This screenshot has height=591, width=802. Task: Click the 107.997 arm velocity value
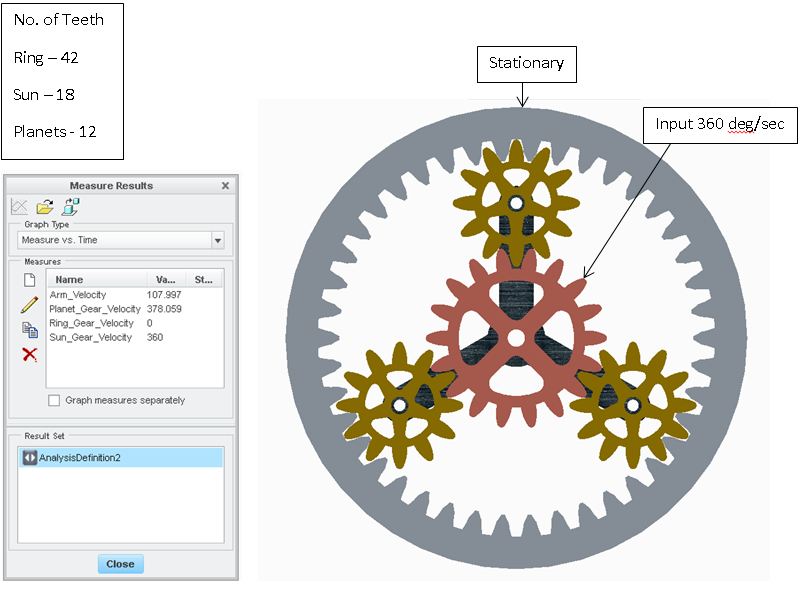[x=164, y=295]
